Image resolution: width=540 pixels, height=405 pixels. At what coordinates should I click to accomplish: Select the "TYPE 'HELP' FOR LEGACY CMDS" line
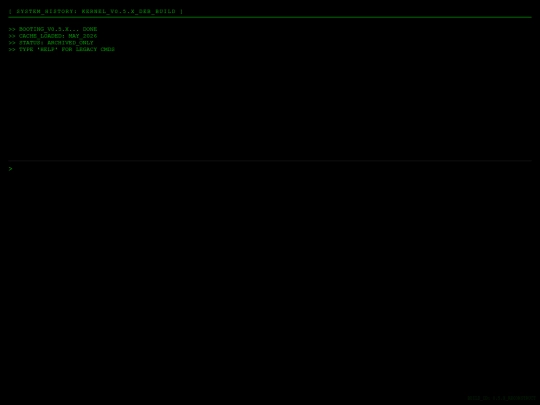pyautogui.click(x=62, y=49)
